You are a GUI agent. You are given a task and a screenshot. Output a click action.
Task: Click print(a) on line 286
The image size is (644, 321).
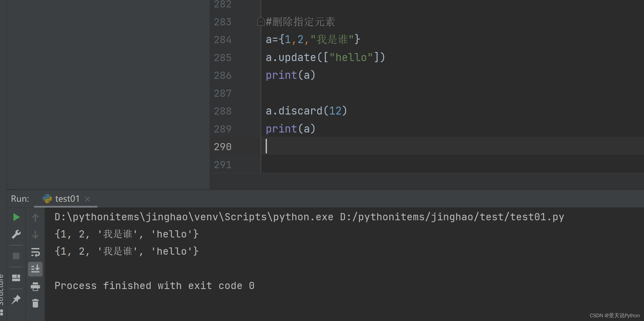pos(290,75)
